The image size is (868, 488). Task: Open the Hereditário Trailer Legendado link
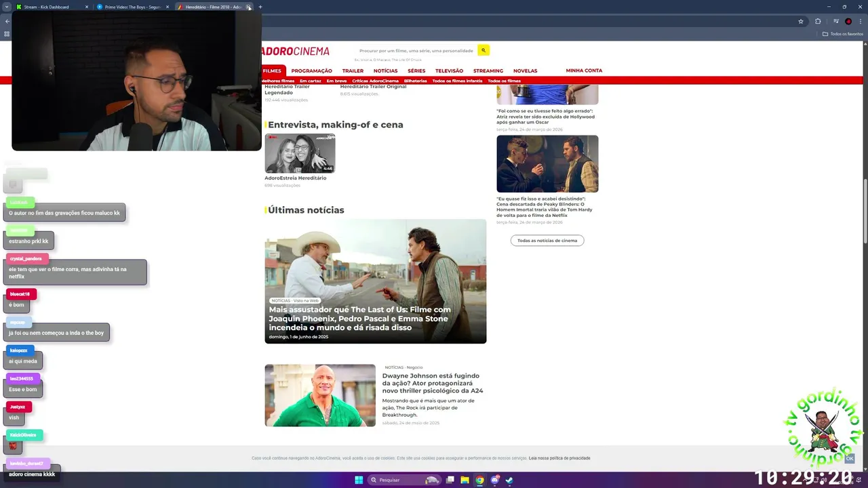287,89
